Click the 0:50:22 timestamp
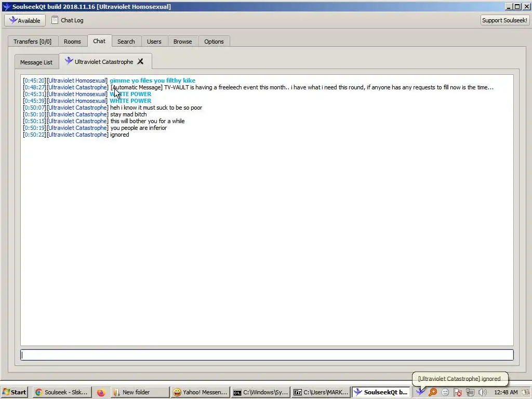Screen dimensions: 532x399 pyautogui.click(x=34, y=135)
